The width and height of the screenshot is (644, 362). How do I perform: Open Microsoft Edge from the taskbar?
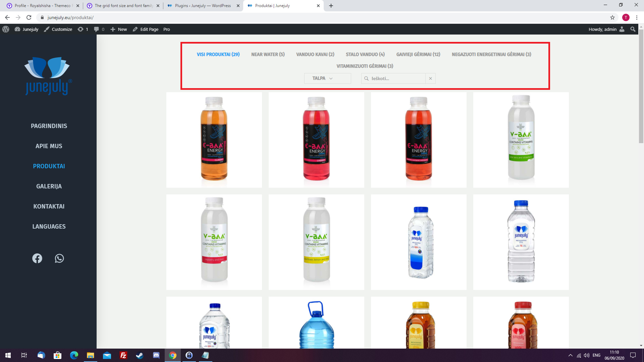coord(74,355)
